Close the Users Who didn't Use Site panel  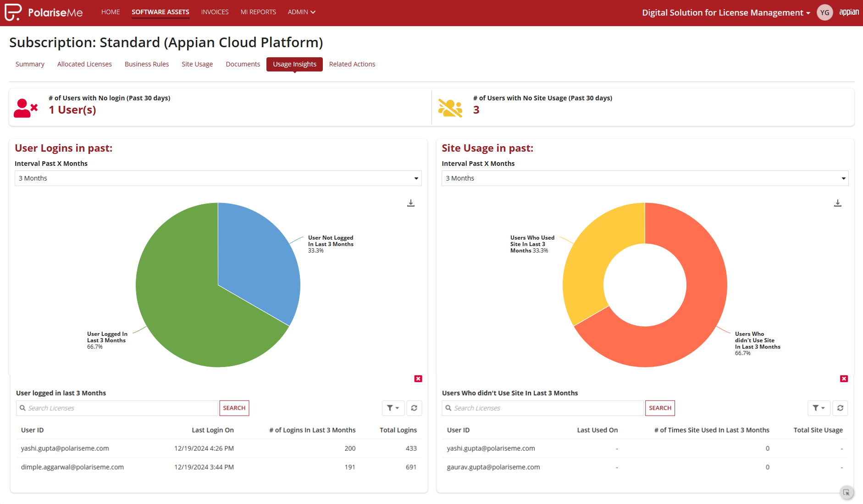(844, 378)
